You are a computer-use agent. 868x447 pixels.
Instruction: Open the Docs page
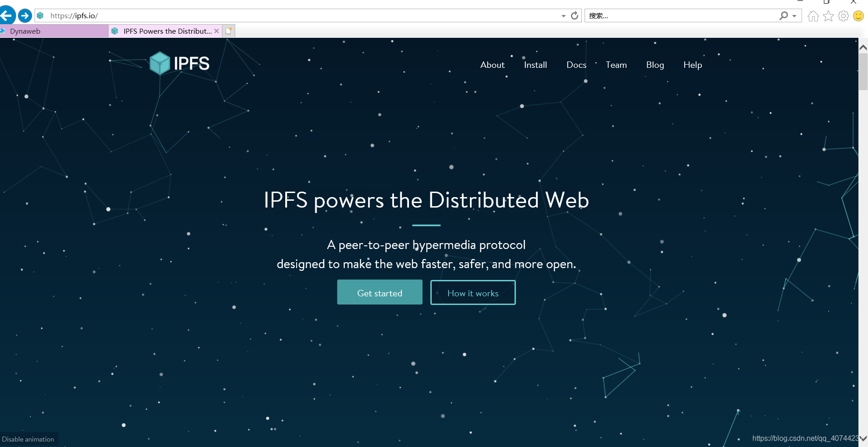tap(576, 65)
